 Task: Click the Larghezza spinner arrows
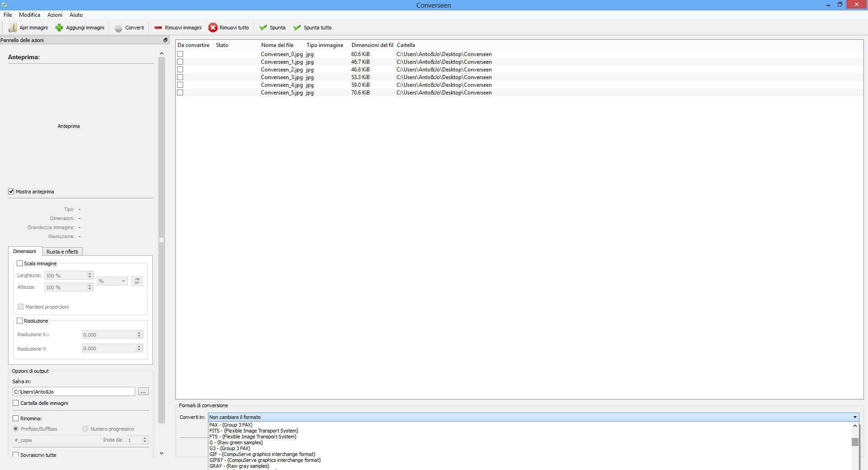90,275
